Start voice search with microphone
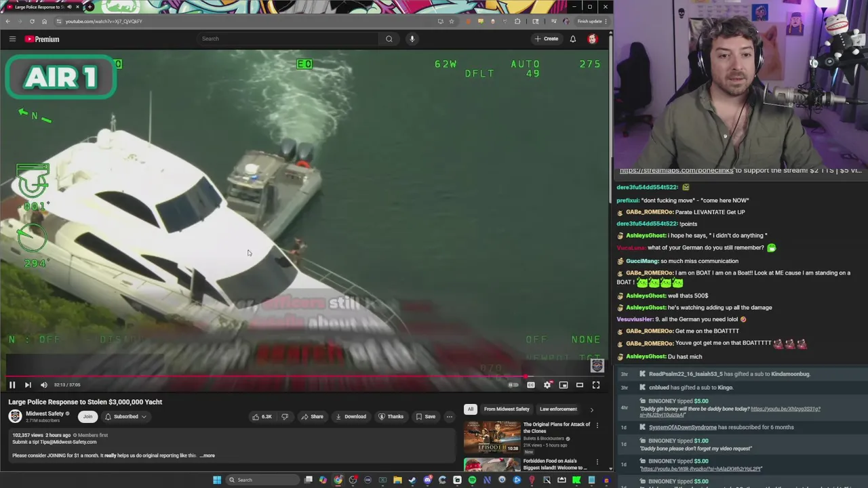 (412, 39)
